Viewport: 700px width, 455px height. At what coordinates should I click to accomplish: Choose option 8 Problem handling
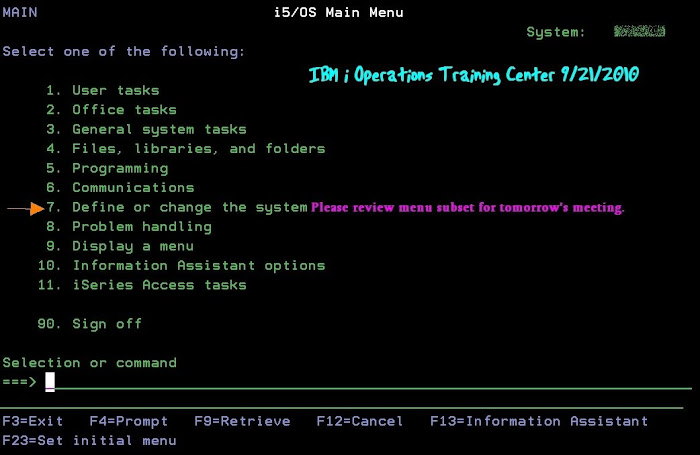point(129,227)
